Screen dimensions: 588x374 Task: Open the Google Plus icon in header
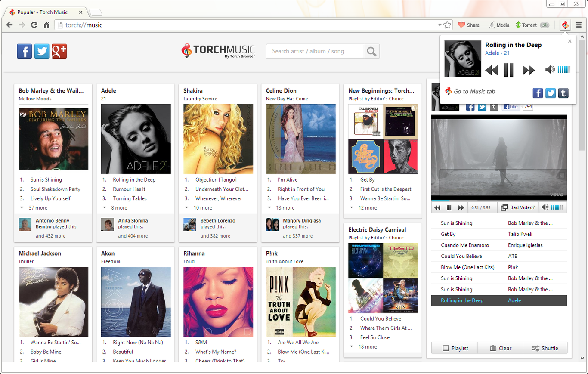[59, 51]
